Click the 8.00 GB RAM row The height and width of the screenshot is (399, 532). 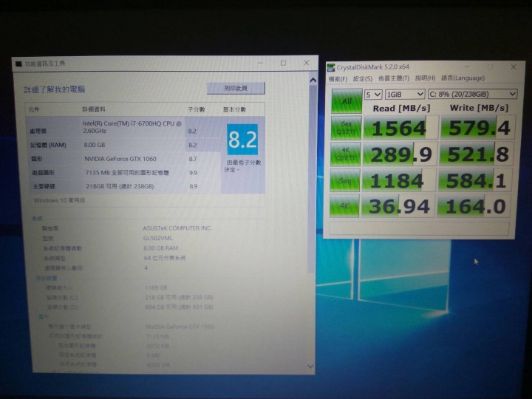click(x=123, y=145)
